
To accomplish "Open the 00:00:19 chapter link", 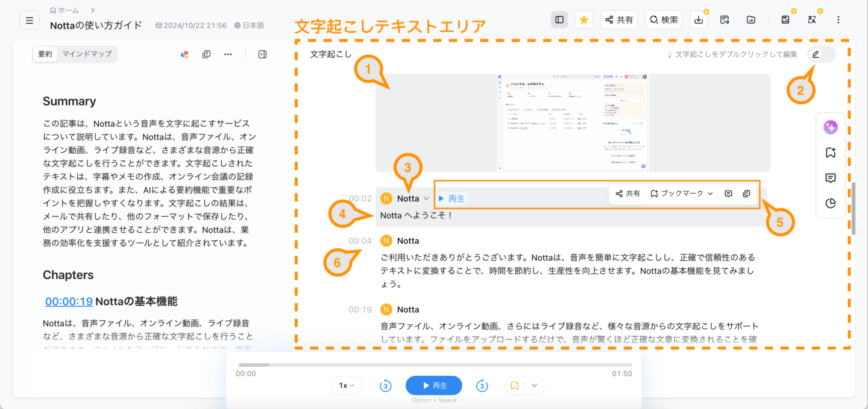I will [69, 302].
